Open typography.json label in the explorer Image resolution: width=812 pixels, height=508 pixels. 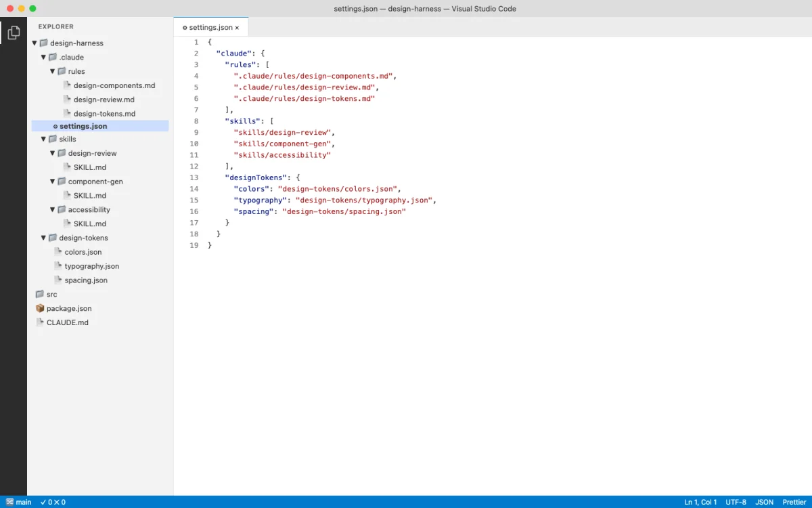coord(92,266)
